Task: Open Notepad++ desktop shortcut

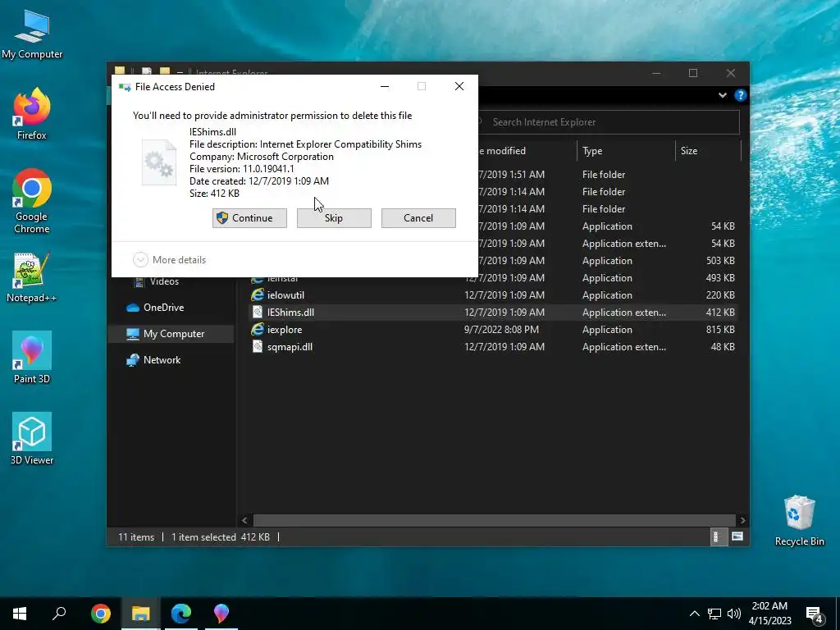Action: point(32,277)
